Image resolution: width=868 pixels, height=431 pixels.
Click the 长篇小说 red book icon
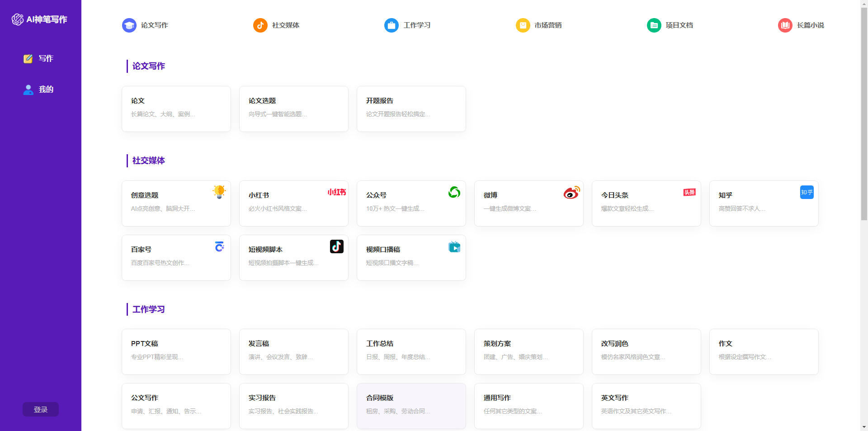[785, 25]
